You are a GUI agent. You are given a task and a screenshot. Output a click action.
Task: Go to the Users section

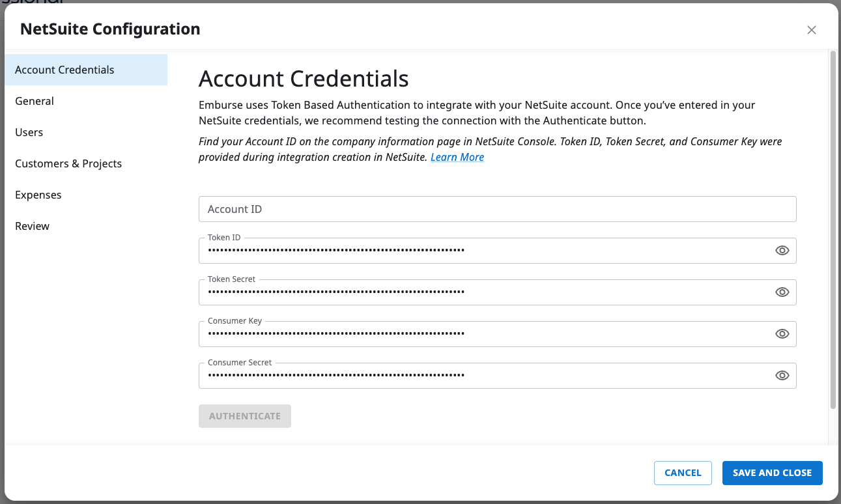tap(86, 132)
